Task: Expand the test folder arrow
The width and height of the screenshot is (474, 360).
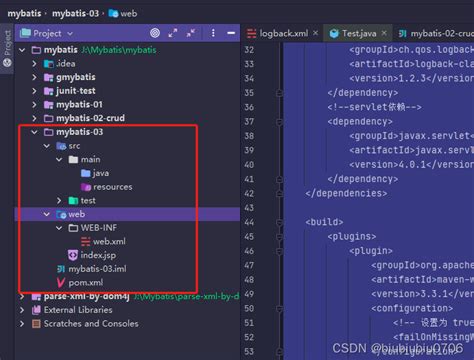Action: (x=59, y=200)
